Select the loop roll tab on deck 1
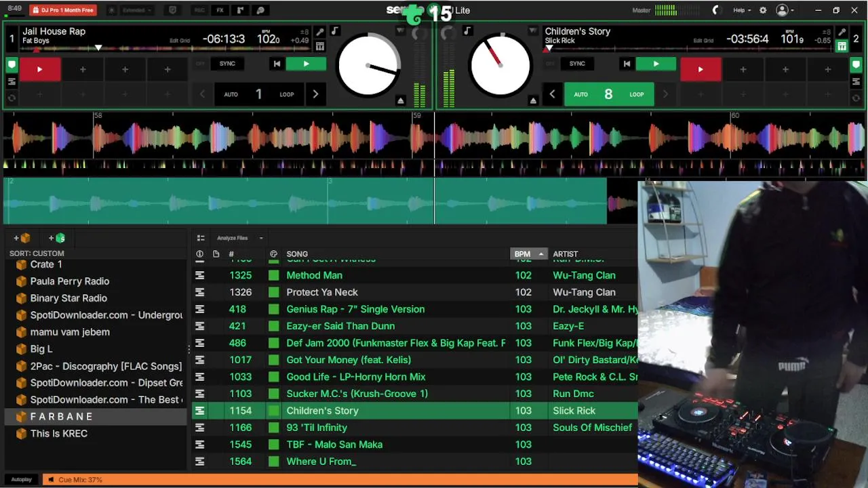Viewport: 868px width, 488px height. click(12, 98)
